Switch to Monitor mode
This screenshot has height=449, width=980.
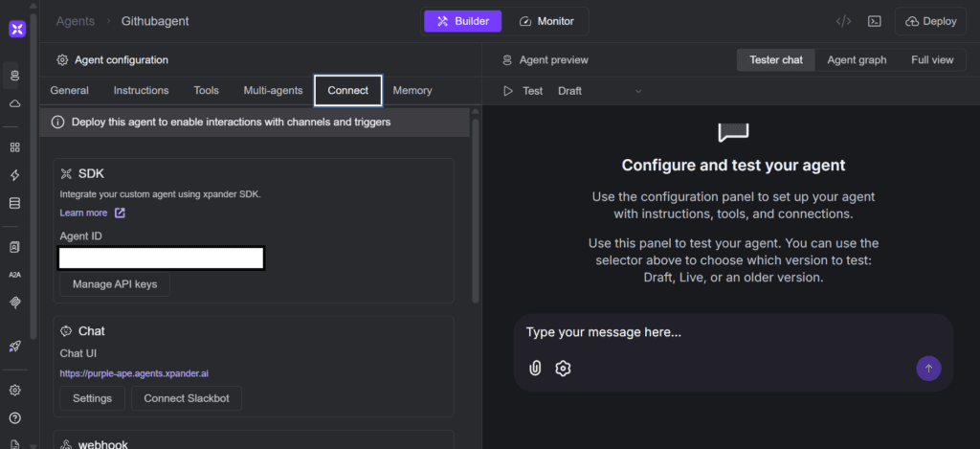pyautogui.click(x=546, y=21)
